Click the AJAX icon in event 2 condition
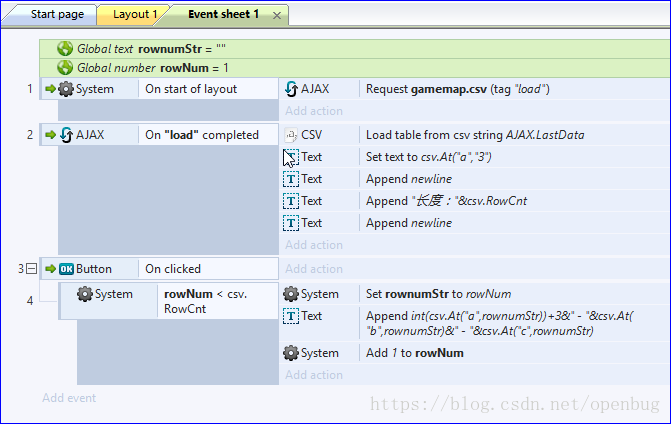Screen dimensions: 671x424 tap(66, 135)
